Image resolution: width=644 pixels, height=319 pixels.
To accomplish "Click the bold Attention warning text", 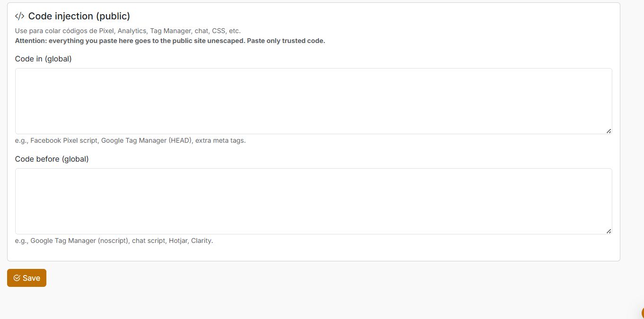I will click(170, 41).
